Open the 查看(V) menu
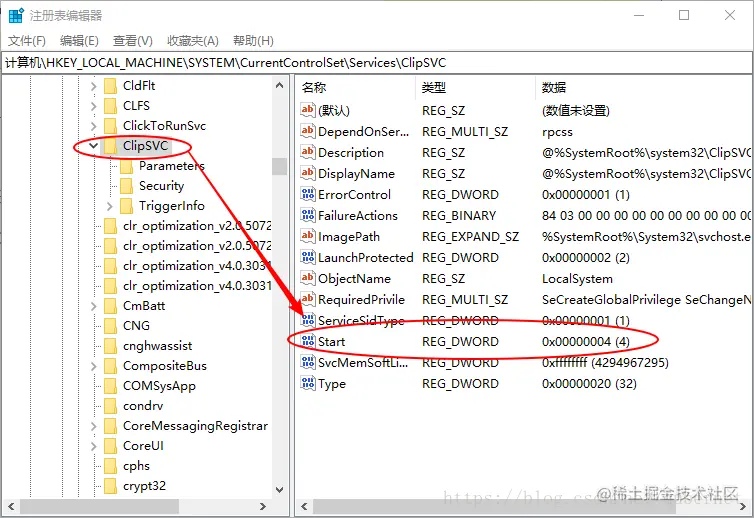The height and width of the screenshot is (518, 754). (133, 41)
